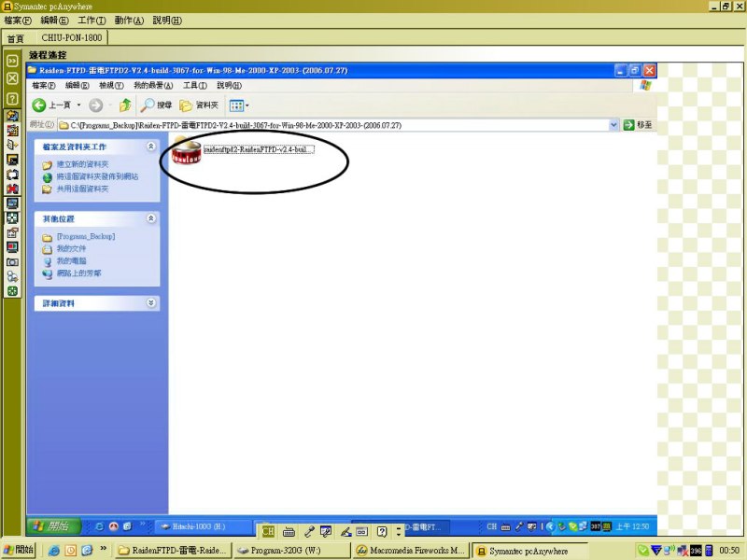The image size is (747, 560).
Task: Click Symantec pcAnywhere taskbar button
Action: (529, 551)
